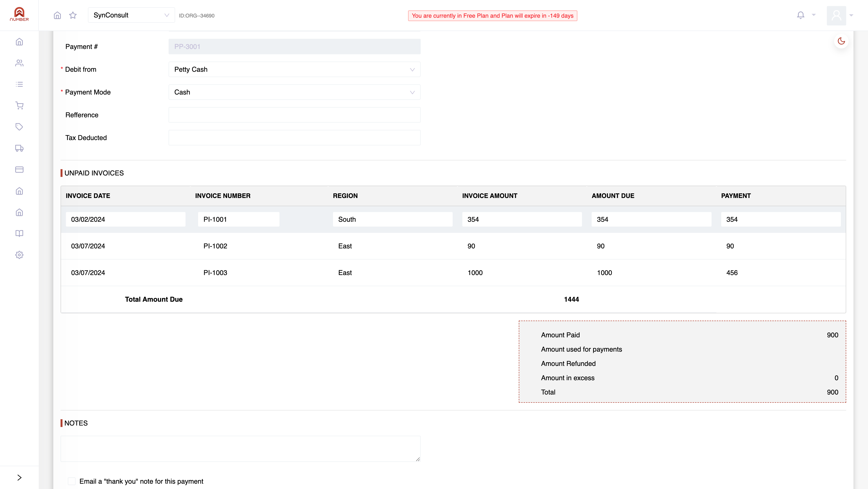Open list icon in sidebar
The height and width of the screenshot is (489, 868).
click(x=19, y=84)
